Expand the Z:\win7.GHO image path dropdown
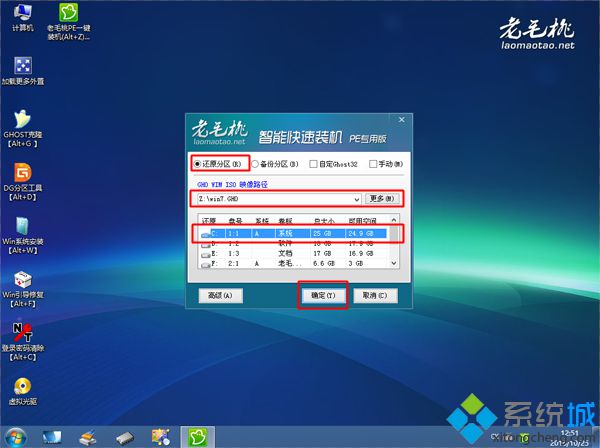 [356, 199]
